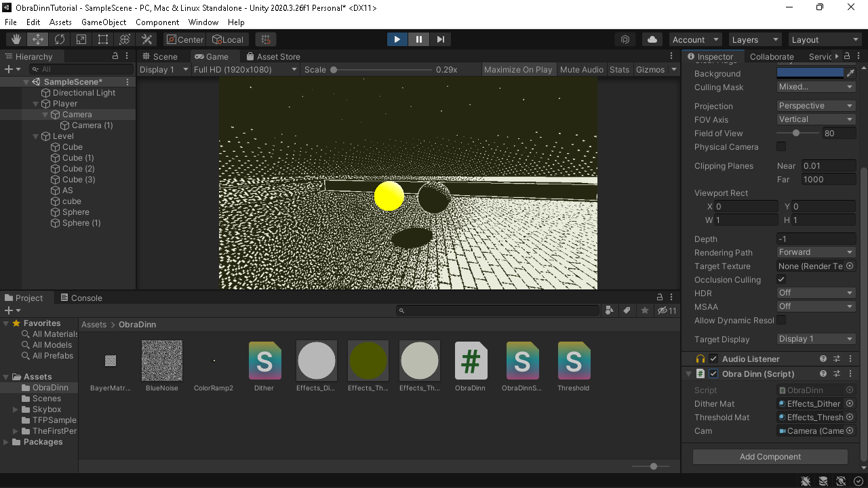Step forward one frame
Image resolution: width=868 pixels, height=488 pixels.
pos(441,39)
